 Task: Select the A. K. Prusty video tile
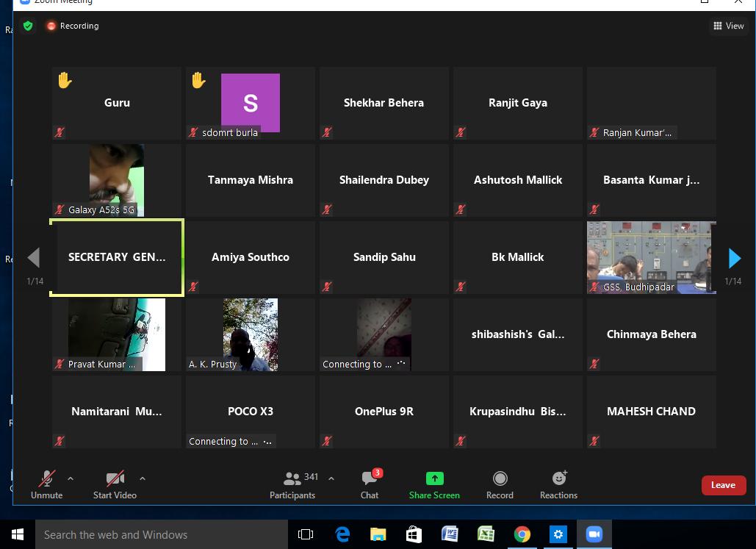(251, 335)
